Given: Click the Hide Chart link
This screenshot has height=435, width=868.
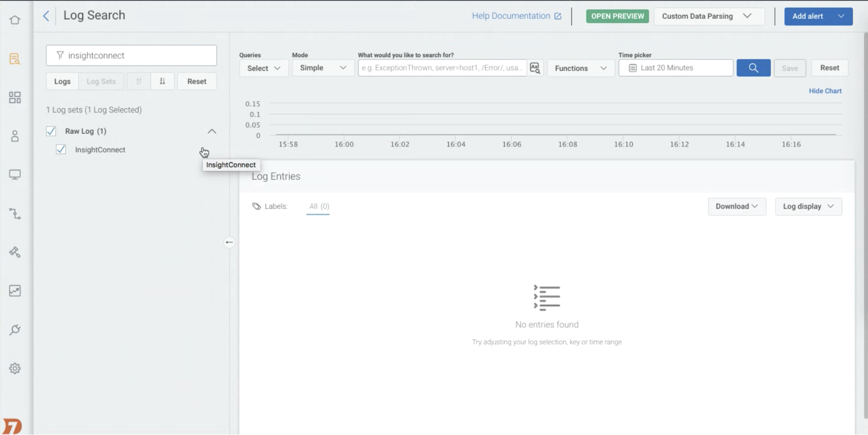Looking at the screenshot, I should (x=825, y=91).
